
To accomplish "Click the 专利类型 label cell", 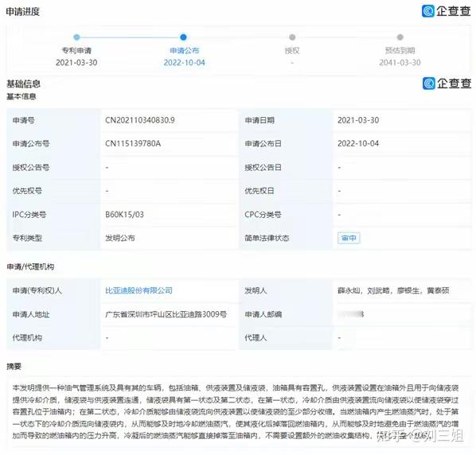I will tap(53, 238).
